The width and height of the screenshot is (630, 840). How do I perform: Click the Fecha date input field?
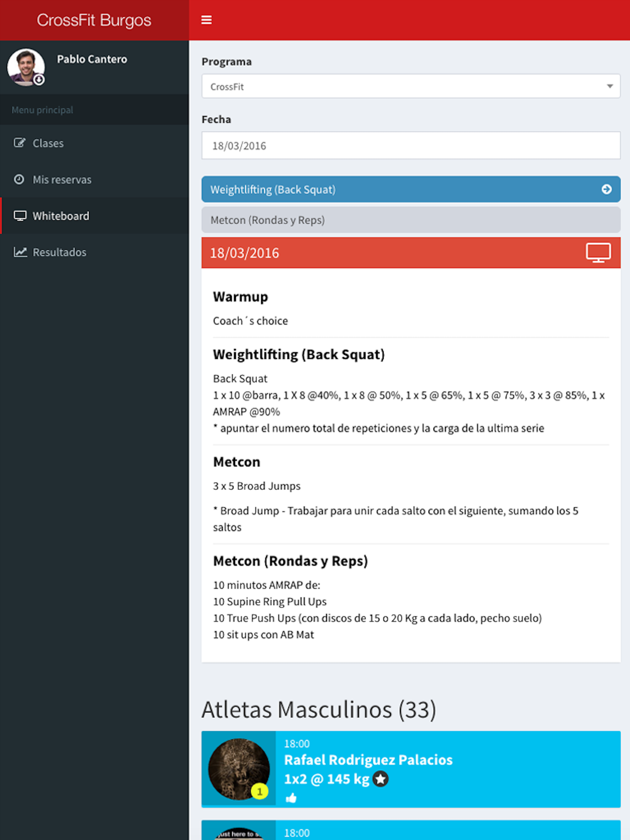point(411,145)
